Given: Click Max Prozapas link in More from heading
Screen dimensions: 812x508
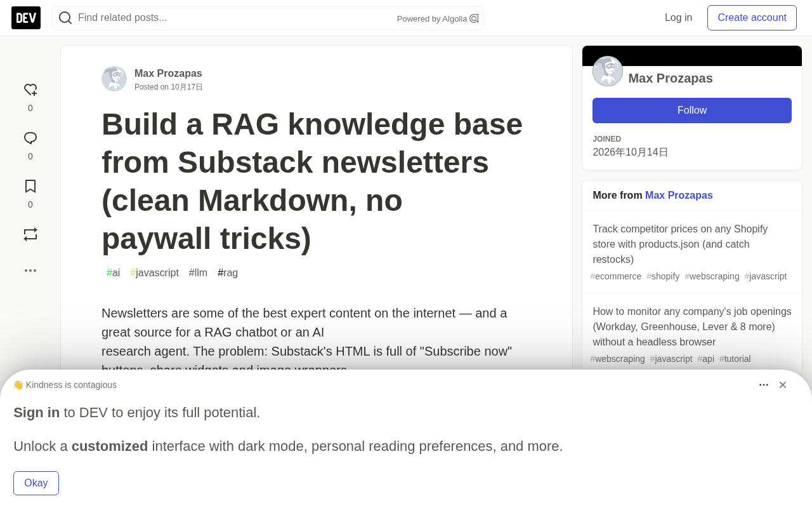Looking at the screenshot, I should coord(679,196).
